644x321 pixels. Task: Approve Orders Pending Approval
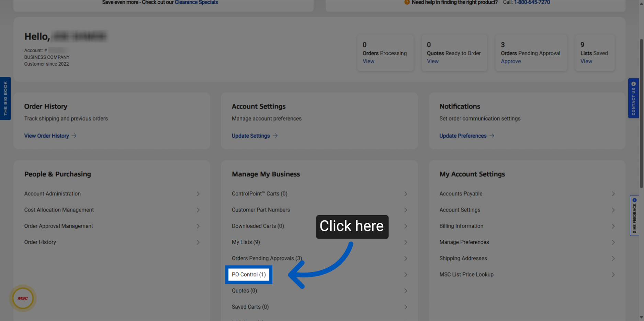coord(511,61)
